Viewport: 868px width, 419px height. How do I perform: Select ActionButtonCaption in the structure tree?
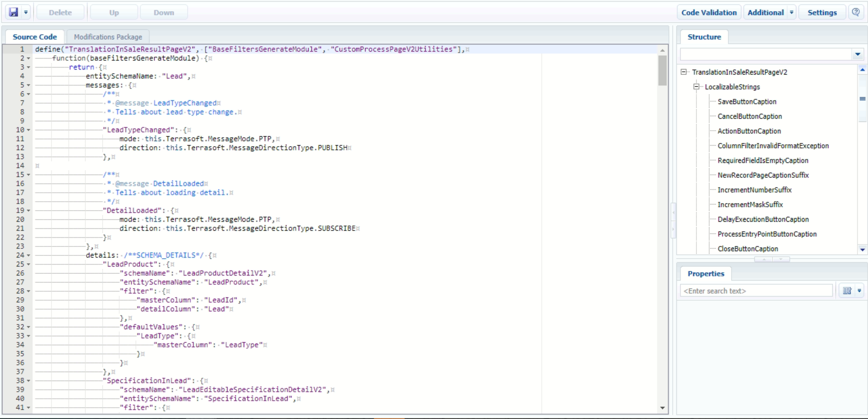coord(749,131)
